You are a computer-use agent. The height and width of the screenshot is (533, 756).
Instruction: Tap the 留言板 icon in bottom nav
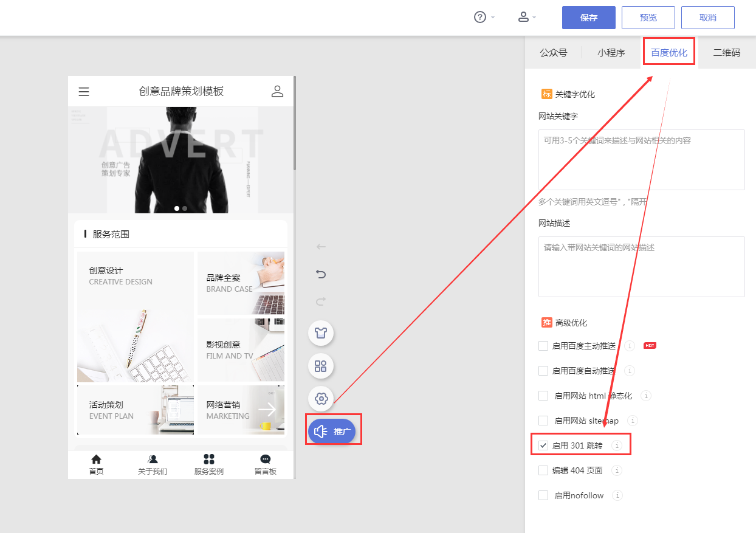pyautogui.click(x=265, y=459)
